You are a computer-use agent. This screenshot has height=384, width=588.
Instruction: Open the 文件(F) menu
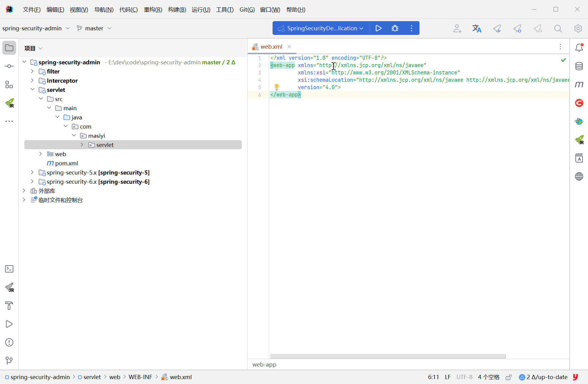point(32,10)
